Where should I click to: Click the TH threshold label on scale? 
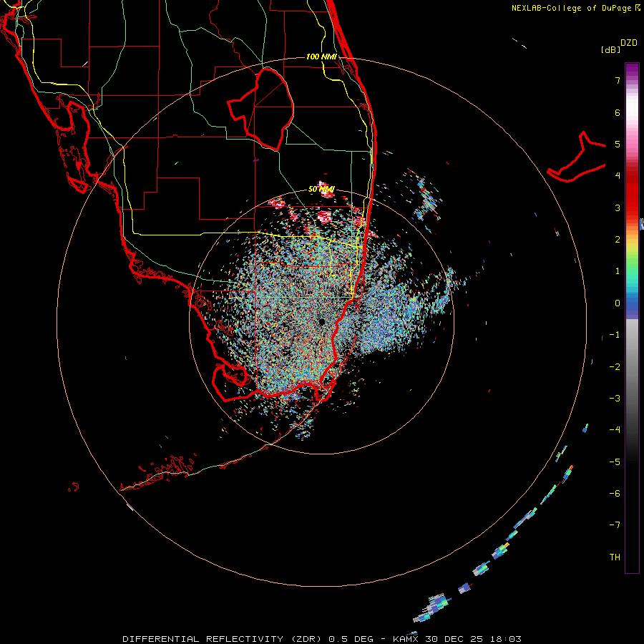[615, 557]
